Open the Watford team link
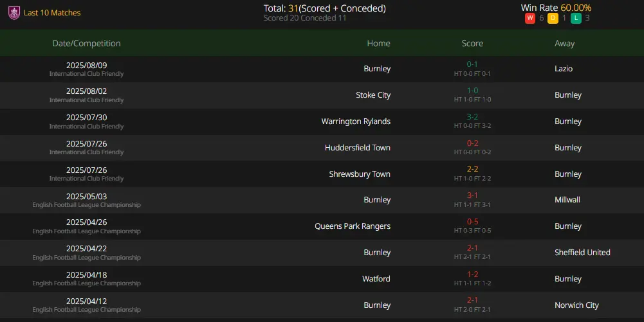The image size is (644, 322). (x=376, y=278)
